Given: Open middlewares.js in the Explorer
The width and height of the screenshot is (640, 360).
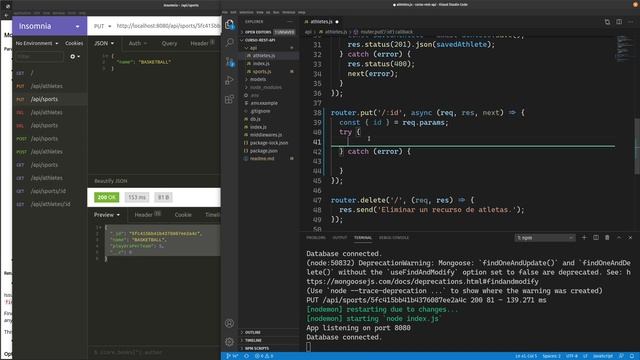Looking at the screenshot, I should (x=268, y=135).
